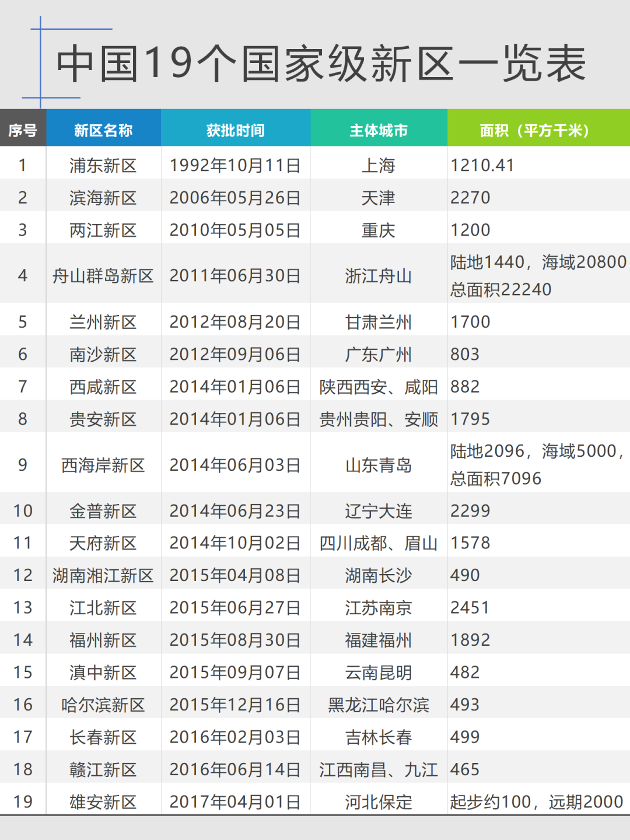
Task: Select the 浦东新区 name cell
Action: coord(103,166)
